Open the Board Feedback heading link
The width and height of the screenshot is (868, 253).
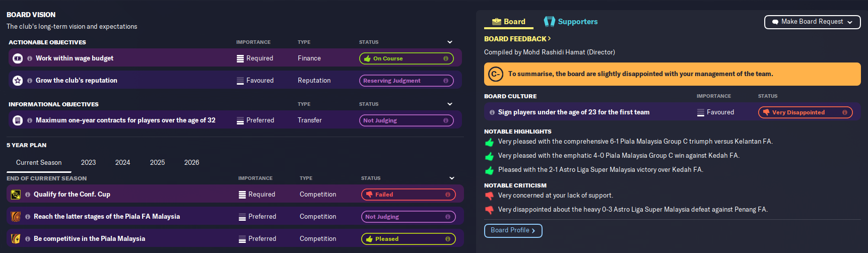(x=517, y=39)
